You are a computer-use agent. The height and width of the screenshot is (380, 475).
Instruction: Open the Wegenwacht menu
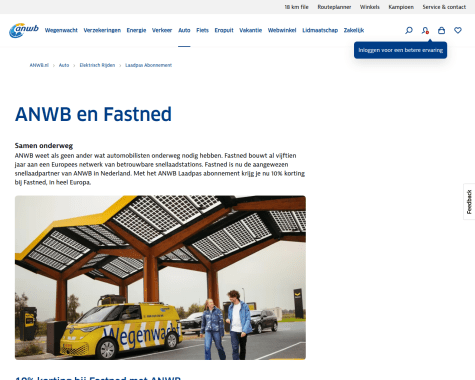(61, 30)
